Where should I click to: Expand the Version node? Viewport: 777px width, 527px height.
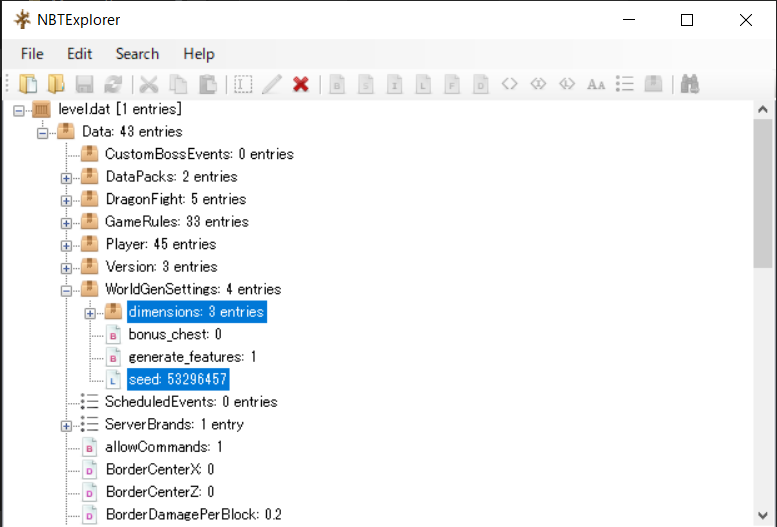pos(66,268)
